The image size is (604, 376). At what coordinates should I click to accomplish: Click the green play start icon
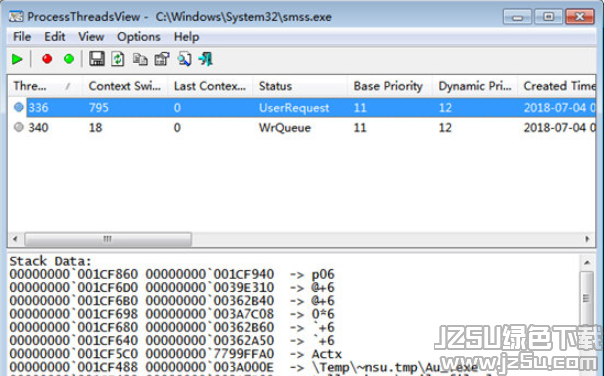click(x=17, y=59)
